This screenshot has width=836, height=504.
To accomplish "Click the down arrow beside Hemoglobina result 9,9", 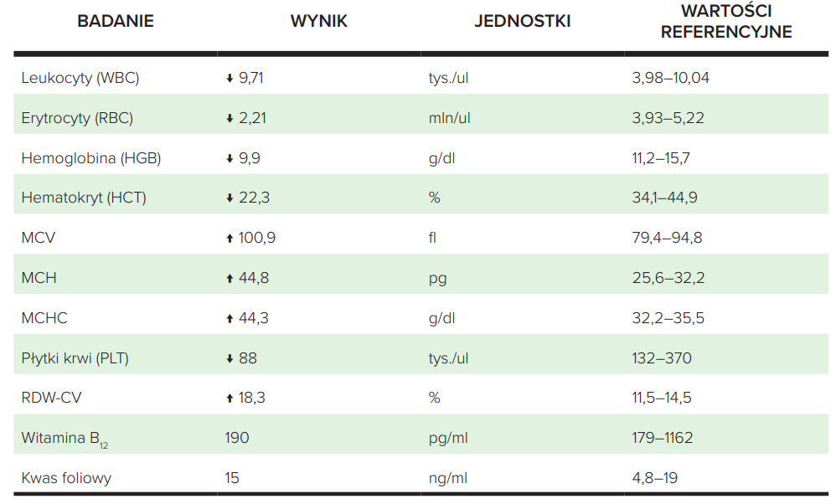I will [x=230, y=158].
